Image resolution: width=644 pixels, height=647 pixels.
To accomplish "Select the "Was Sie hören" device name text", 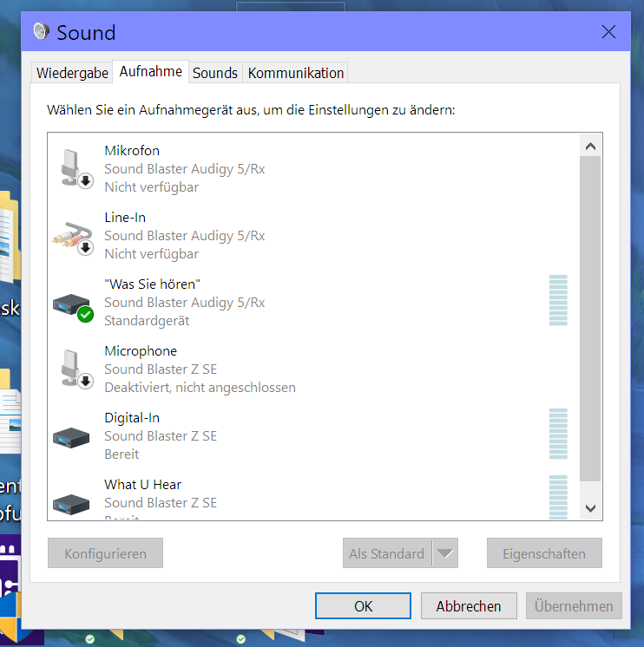I will coord(152,284).
